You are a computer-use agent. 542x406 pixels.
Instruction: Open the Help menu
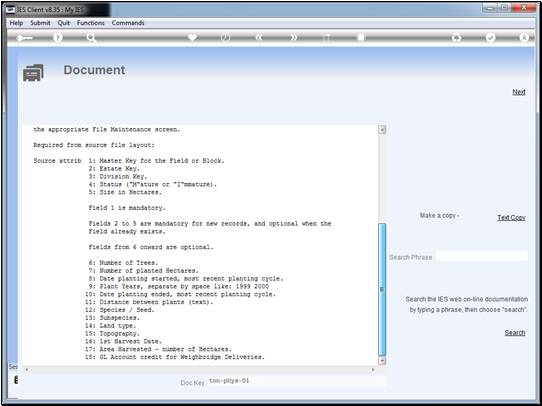(16, 23)
